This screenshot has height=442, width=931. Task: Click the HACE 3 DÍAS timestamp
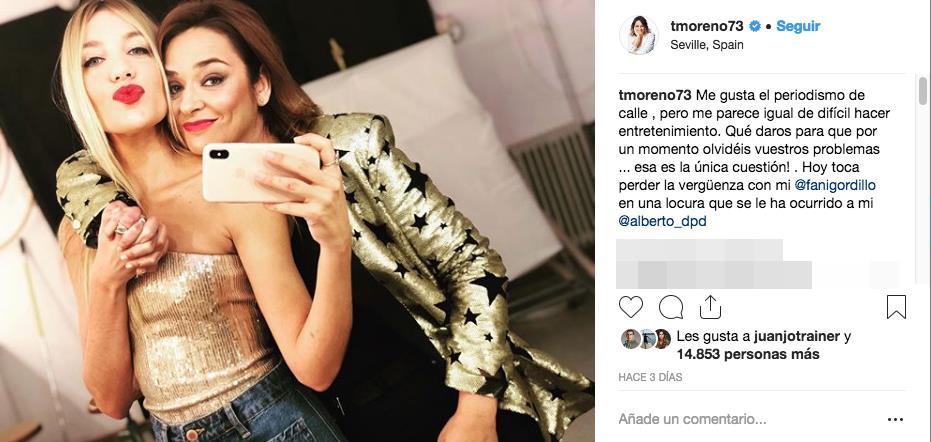[650, 377]
